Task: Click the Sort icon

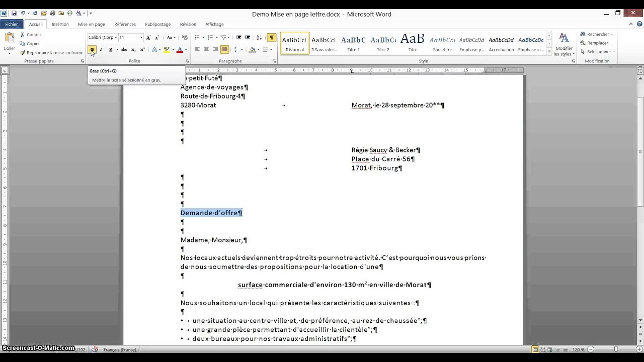Action: pyautogui.click(x=259, y=38)
